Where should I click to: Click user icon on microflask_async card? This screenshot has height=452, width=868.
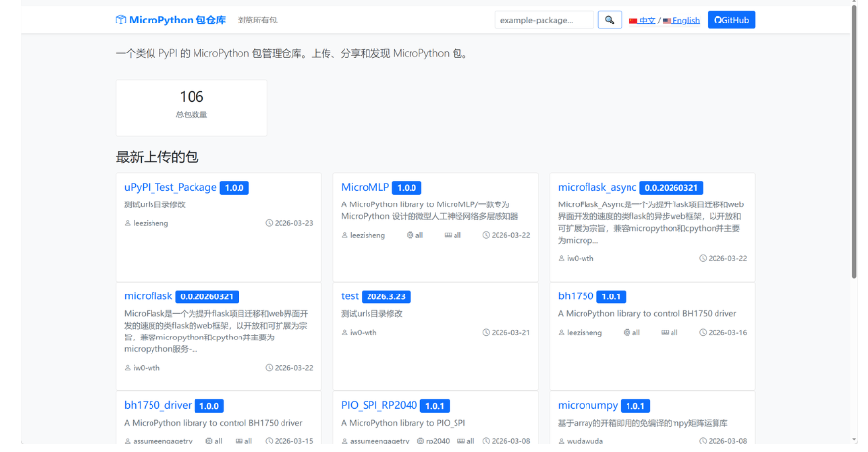click(561, 258)
